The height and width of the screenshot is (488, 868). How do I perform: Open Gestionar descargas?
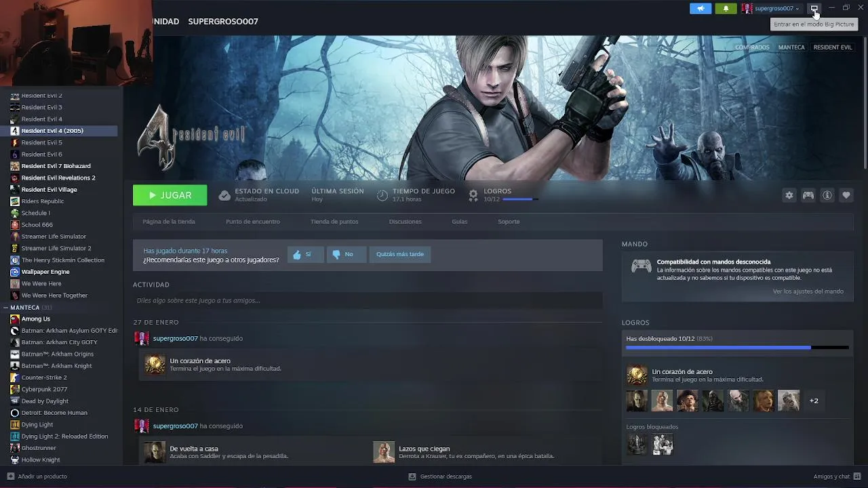(440, 476)
